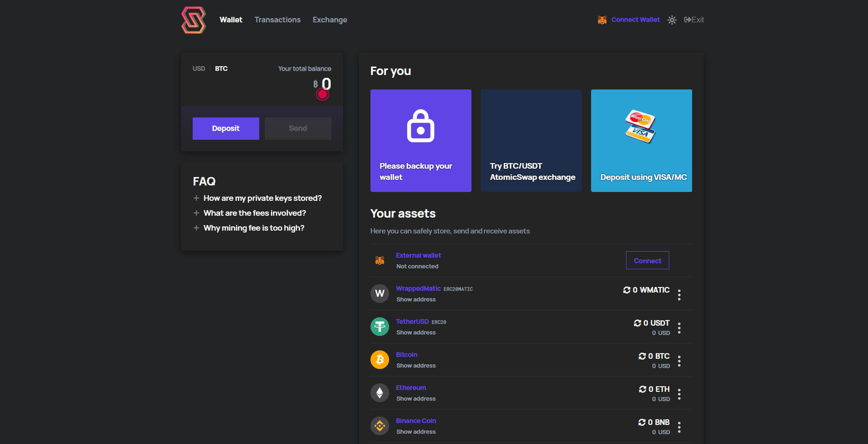This screenshot has height=444, width=868.
Task: Click the MetaMask fox icon next to Connect Wallet
Action: point(602,20)
